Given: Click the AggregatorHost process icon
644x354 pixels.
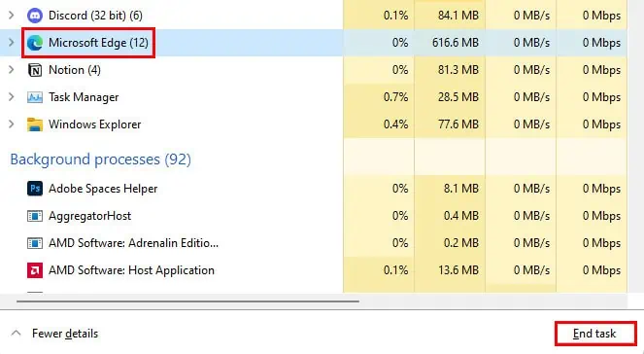Looking at the screenshot, I should coord(35,216).
